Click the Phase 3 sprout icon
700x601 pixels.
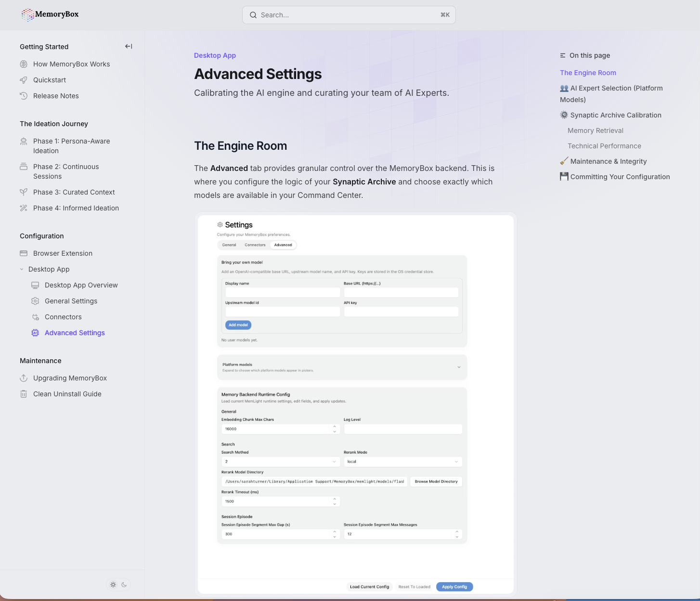tap(24, 192)
